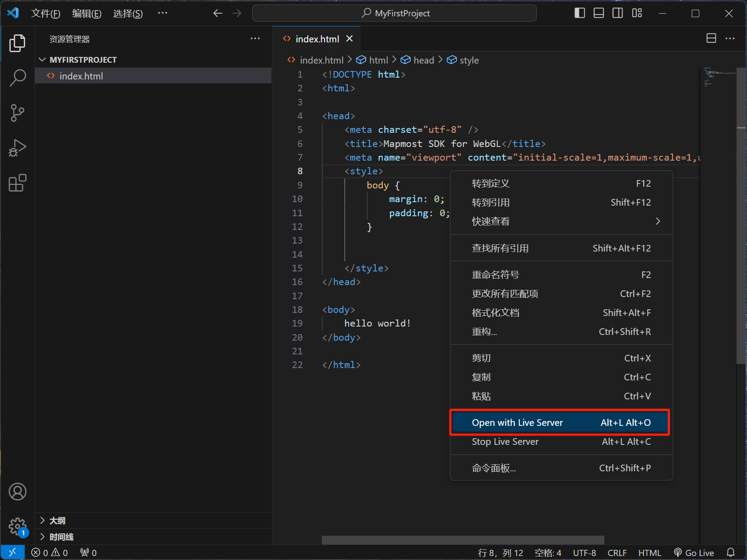Open the Manage gear icon

[18, 526]
